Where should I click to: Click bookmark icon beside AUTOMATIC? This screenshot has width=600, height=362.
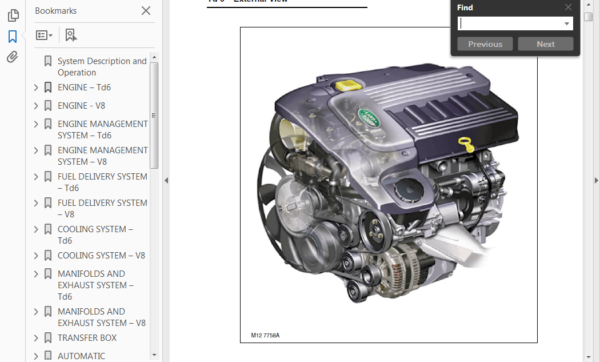tap(48, 356)
